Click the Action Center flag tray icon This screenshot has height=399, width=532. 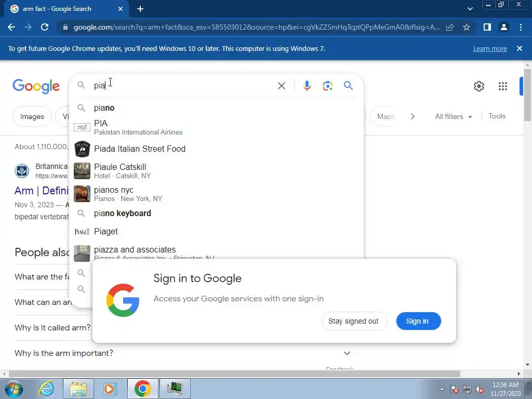coord(455,390)
